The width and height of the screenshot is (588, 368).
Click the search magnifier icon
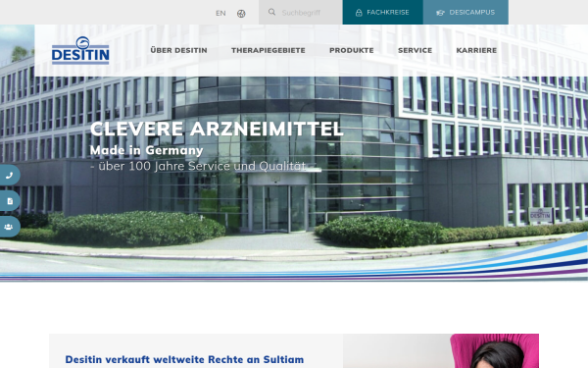pyautogui.click(x=271, y=12)
